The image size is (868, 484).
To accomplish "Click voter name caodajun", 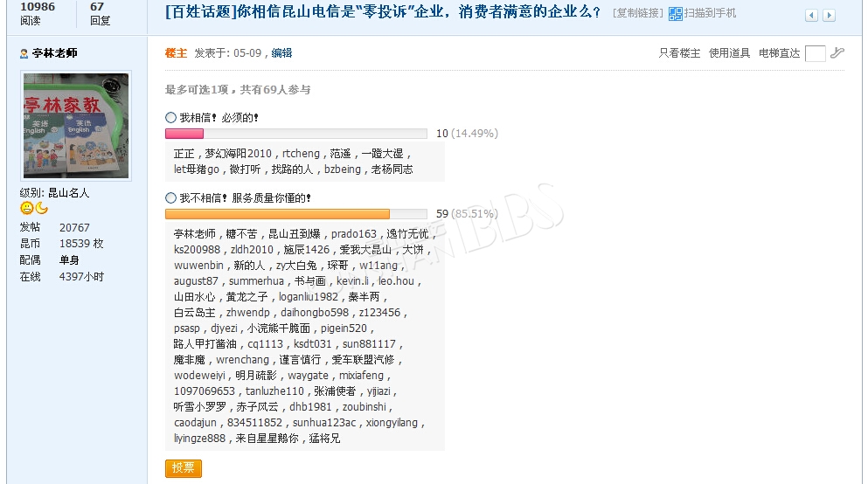I will 195,423.
